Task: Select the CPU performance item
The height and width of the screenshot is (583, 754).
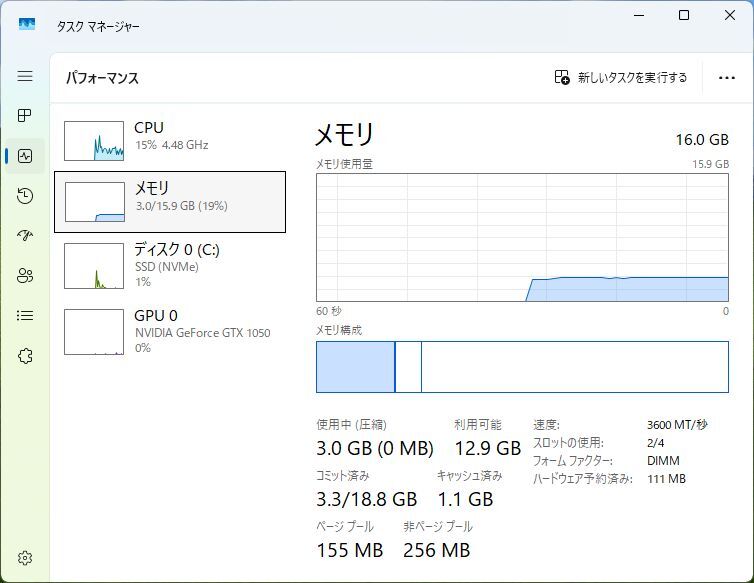Action: pyautogui.click(x=170, y=141)
